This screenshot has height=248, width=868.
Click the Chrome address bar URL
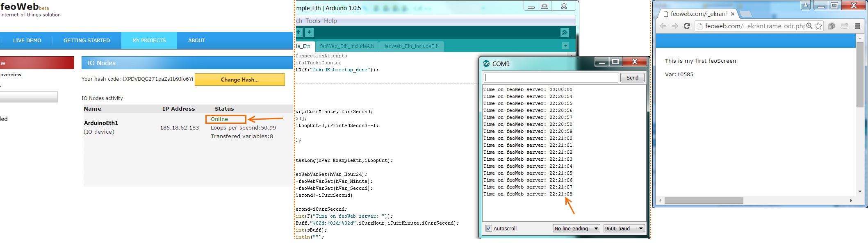(754, 26)
